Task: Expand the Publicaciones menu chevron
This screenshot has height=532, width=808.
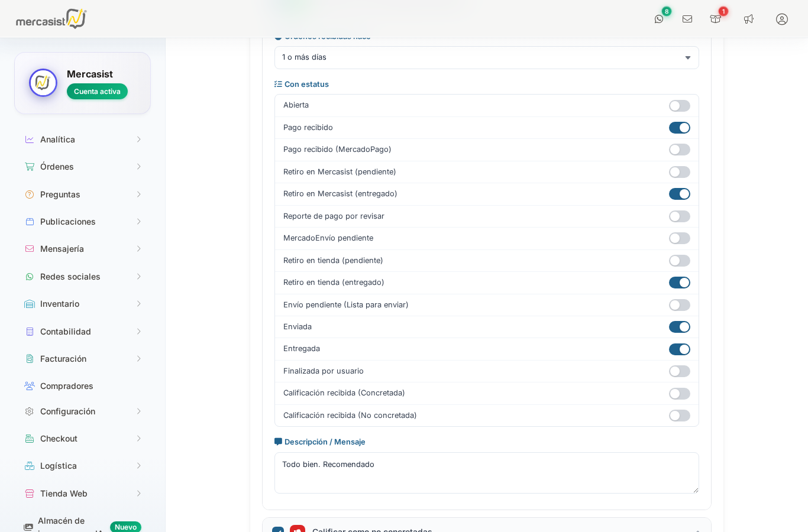Action: (139, 222)
